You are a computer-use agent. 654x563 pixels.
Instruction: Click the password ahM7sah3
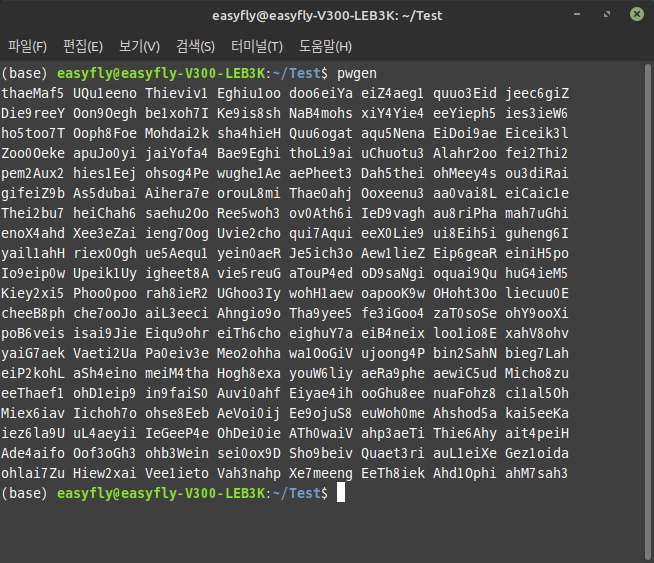[x=537, y=474]
